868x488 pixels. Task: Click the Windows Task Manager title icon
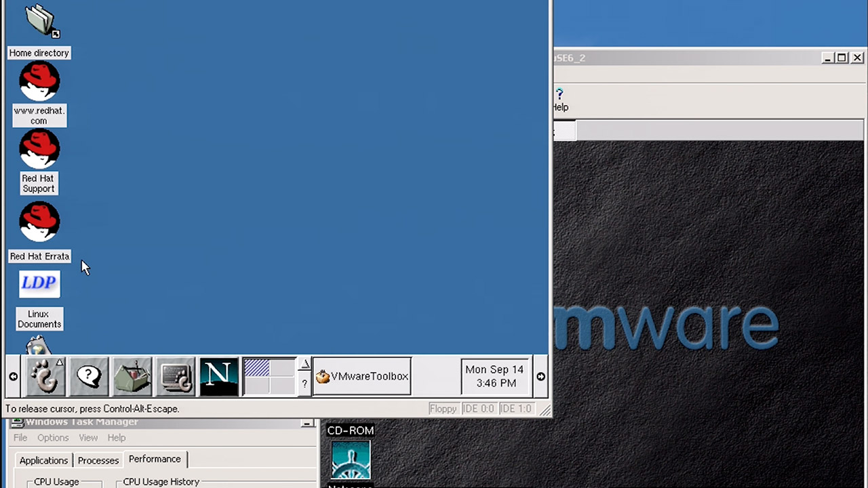pyautogui.click(x=18, y=423)
